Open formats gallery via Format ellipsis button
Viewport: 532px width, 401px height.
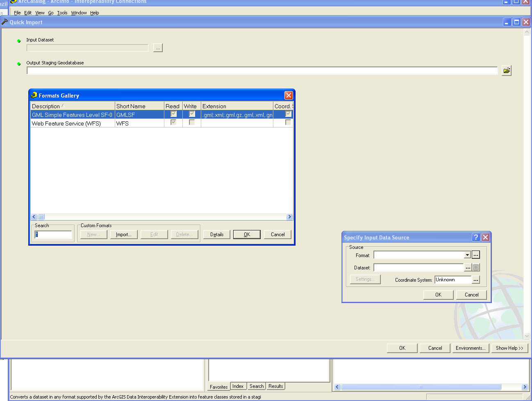coord(475,255)
